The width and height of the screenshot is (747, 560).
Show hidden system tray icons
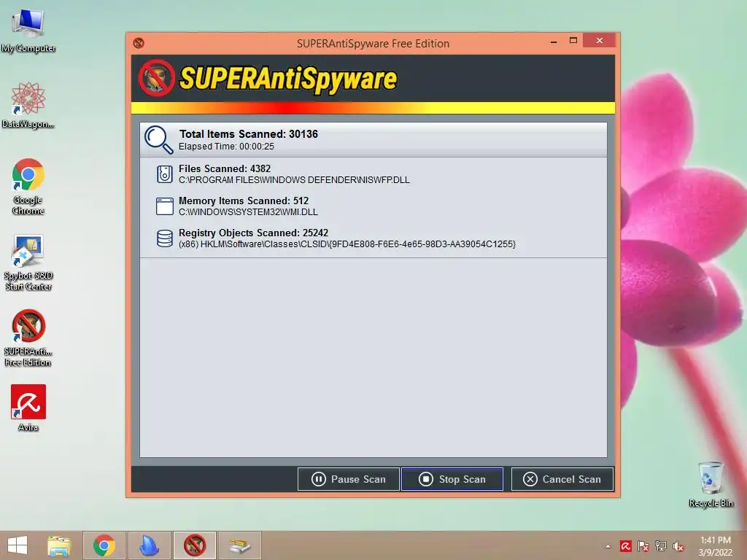coord(608,546)
